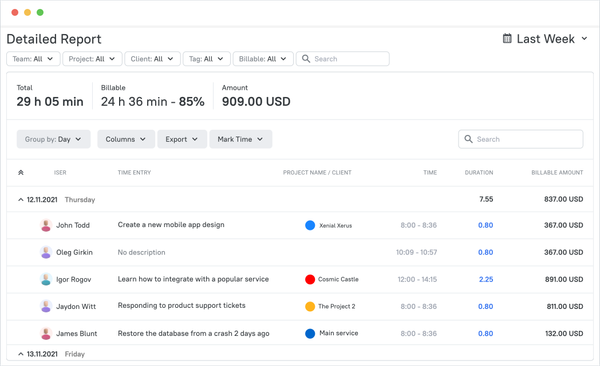Click the orange The Project 2 dot

pyautogui.click(x=310, y=306)
